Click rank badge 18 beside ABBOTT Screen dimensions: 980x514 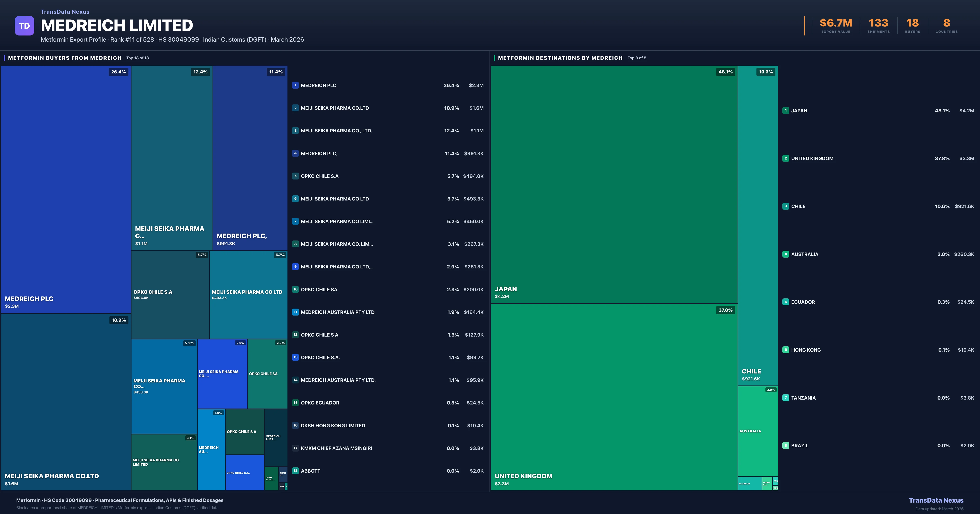(295, 471)
